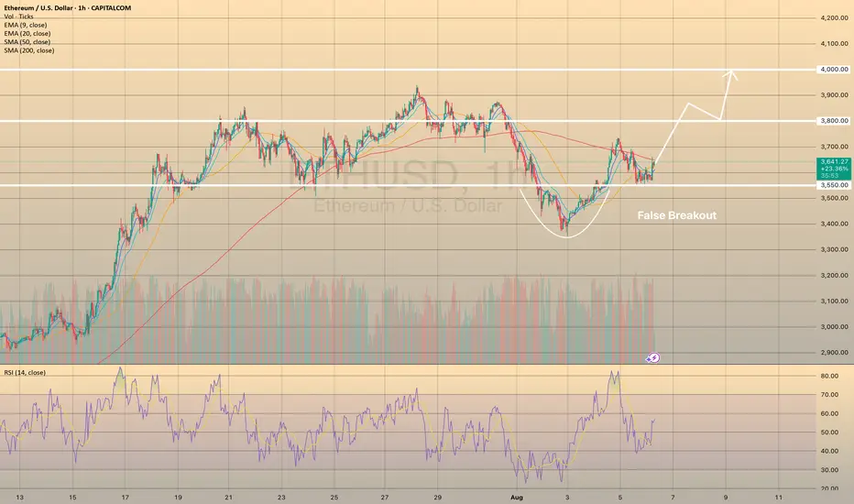
Task: Click the 60.00 RSI scale label
Action: coord(829,413)
